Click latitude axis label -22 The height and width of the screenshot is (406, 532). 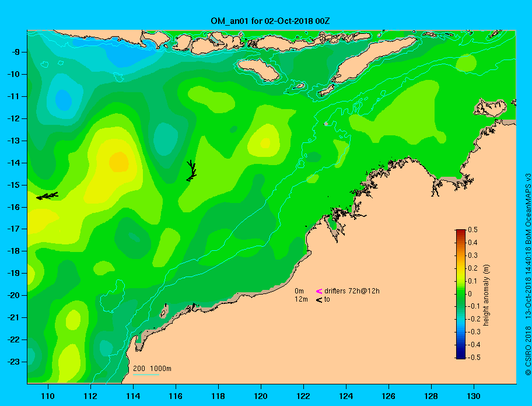[x=14, y=339]
